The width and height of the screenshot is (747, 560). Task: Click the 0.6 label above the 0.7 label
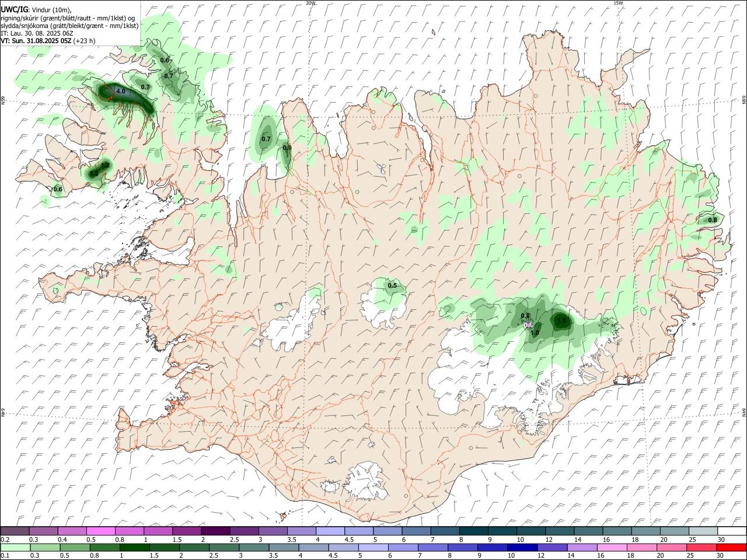[165, 60]
